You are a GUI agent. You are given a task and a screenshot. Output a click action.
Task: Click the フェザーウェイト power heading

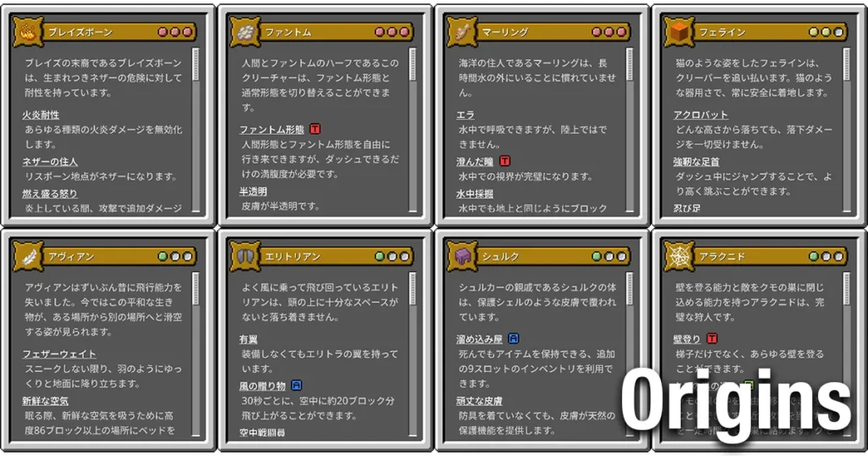click(59, 353)
